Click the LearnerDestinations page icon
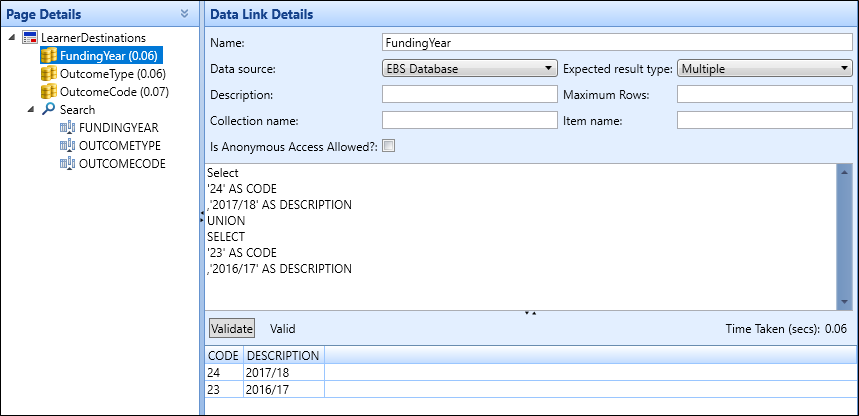Viewport: 859px width, 416px height. 30,37
